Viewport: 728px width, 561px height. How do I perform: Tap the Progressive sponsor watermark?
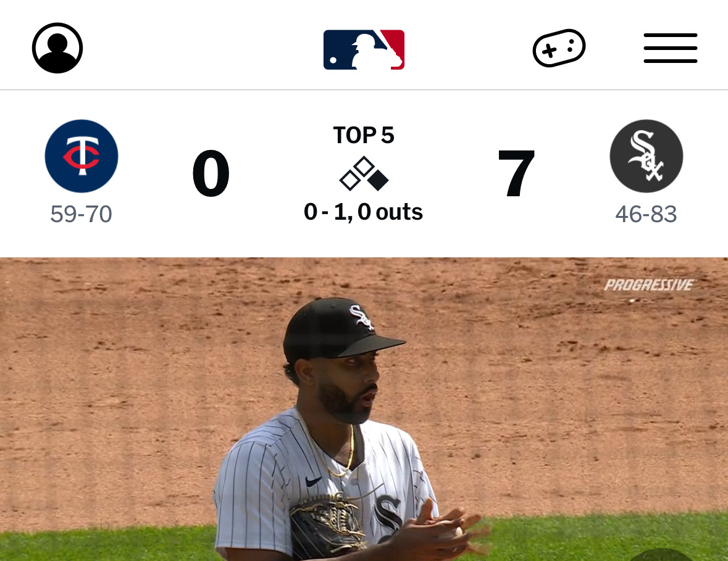pos(649,285)
